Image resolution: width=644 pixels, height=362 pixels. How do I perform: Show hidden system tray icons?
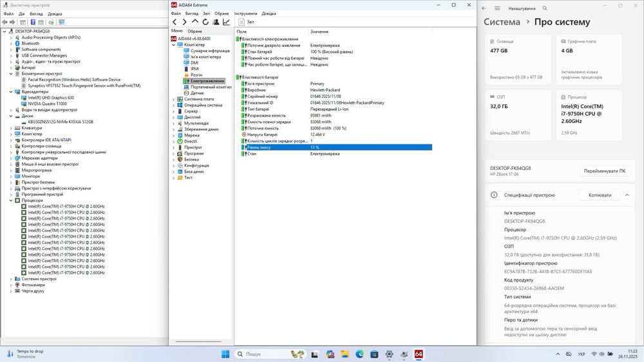[x=558, y=354]
